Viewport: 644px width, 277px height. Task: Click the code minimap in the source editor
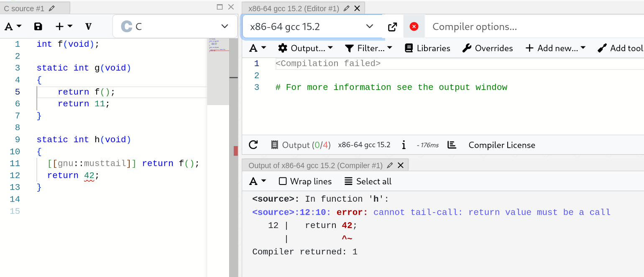[x=218, y=71]
